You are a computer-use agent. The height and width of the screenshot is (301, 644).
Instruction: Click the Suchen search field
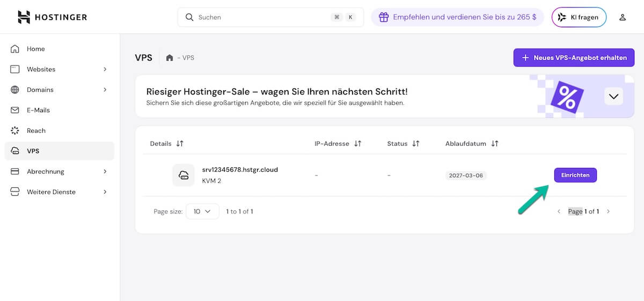pyautogui.click(x=270, y=17)
